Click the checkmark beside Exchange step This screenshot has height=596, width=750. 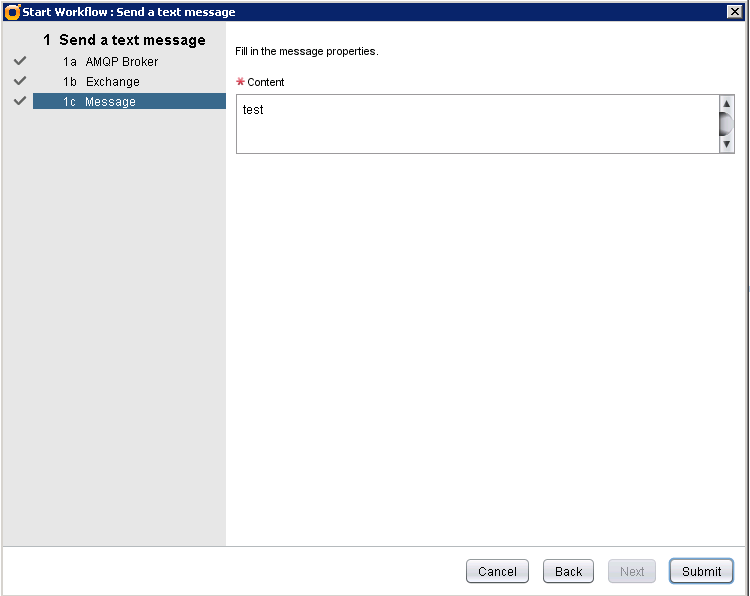pos(20,81)
